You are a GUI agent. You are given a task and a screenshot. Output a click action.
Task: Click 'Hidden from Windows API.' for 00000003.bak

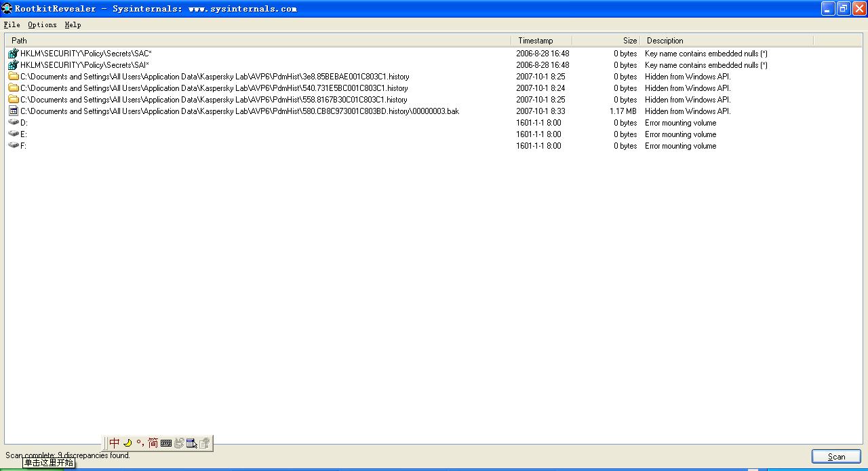point(688,111)
